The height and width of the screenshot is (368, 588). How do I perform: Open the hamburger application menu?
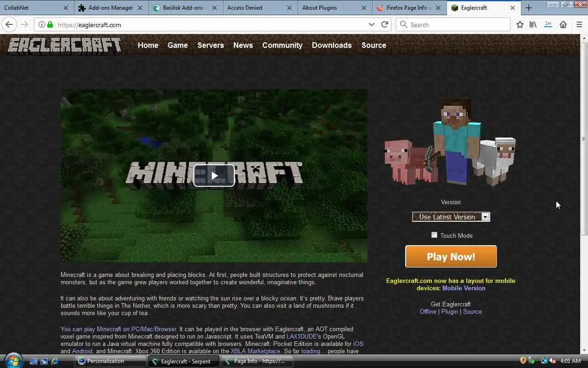pos(579,25)
